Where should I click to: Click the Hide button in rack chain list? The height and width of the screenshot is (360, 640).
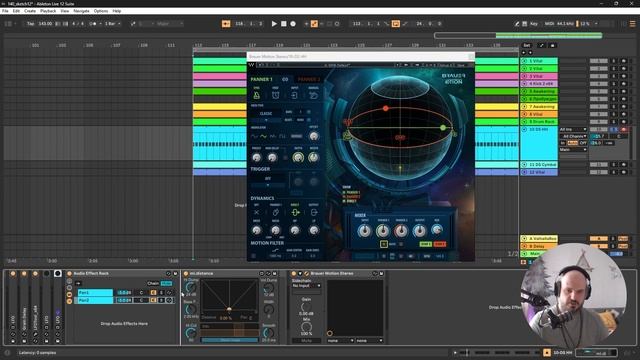pyautogui.click(x=167, y=283)
